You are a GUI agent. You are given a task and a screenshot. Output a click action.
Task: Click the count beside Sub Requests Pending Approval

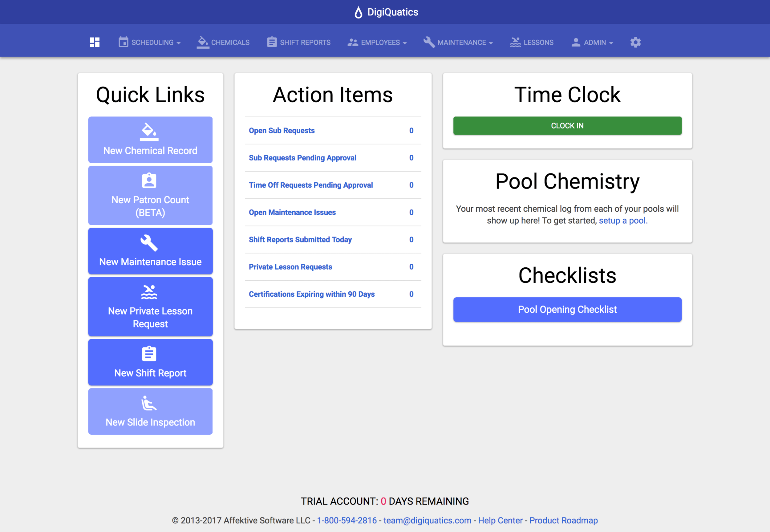click(x=411, y=158)
